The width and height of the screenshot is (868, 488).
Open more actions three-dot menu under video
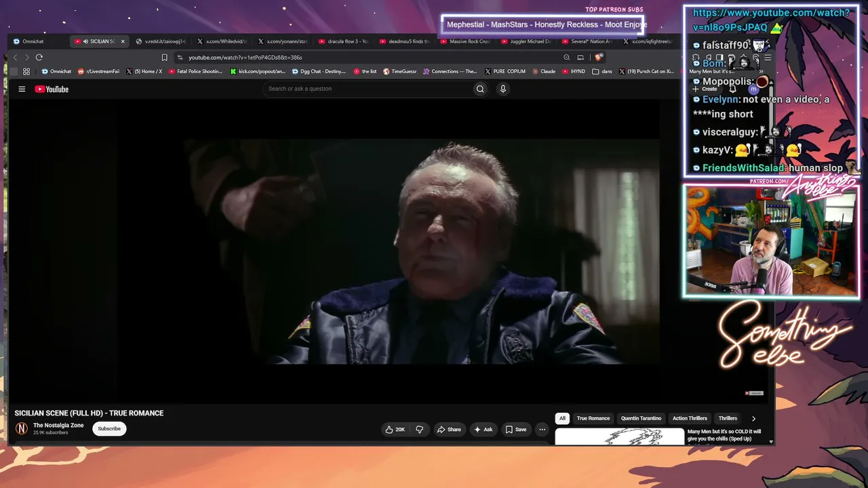[x=542, y=429]
